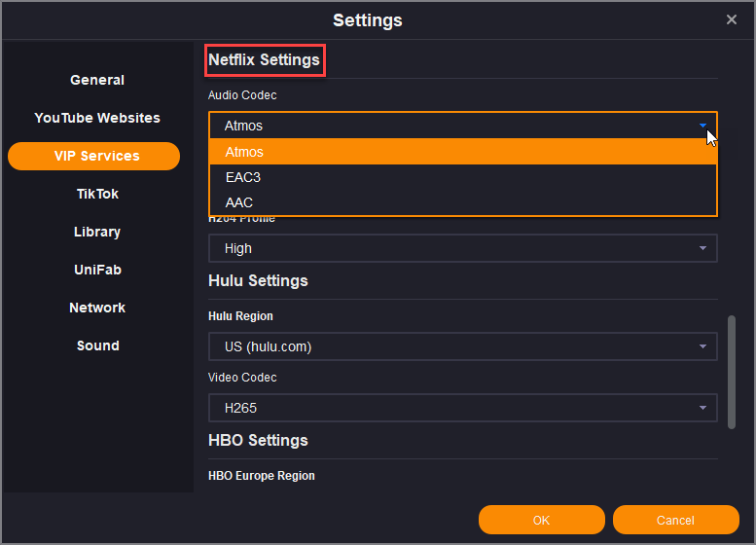Open the Sound settings tab
This screenshot has width=756, height=545.
coord(98,345)
